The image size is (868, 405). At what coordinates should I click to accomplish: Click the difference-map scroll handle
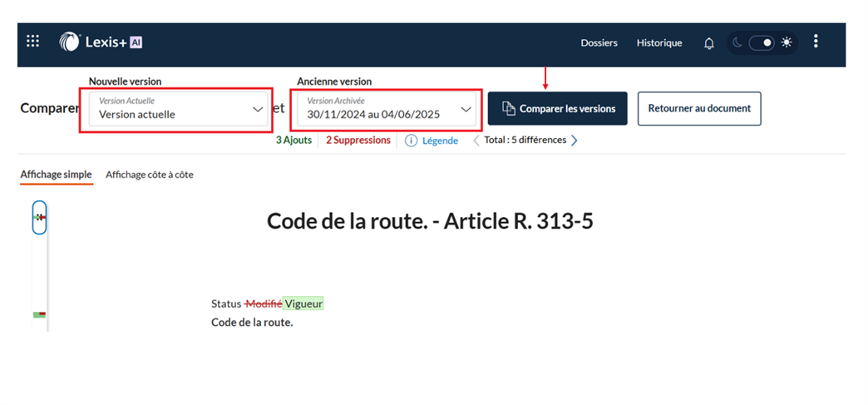[39, 217]
